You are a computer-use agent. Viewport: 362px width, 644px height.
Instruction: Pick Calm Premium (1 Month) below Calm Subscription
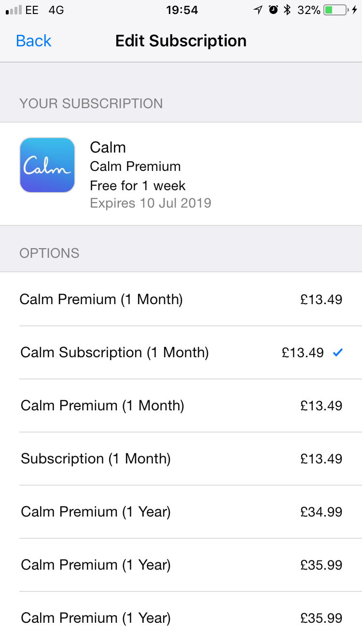pos(181,406)
